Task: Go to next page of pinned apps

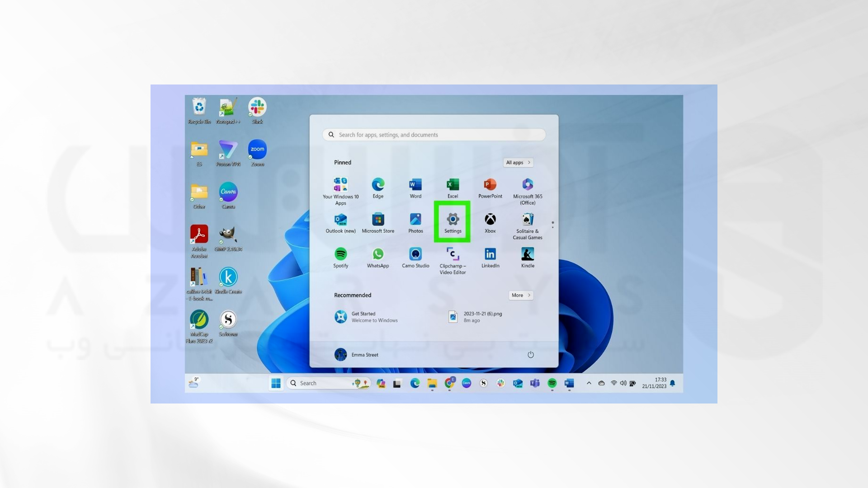Action: [552, 227]
